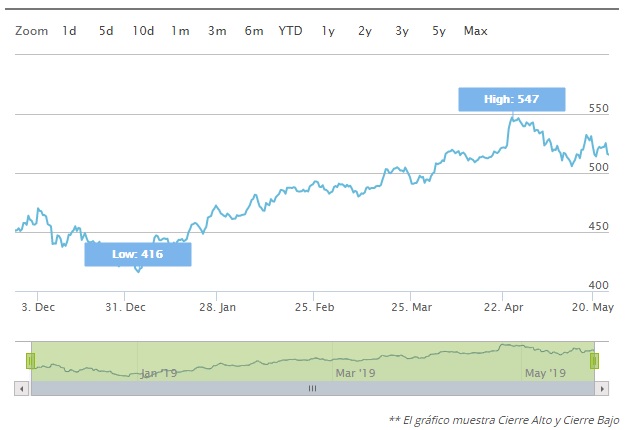Select the 10d zoom range
This screenshot has width=625, height=430.
click(143, 31)
